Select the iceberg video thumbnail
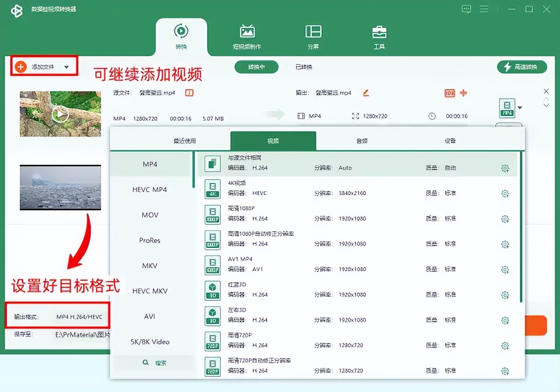This screenshot has height=392, width=560. point(60,187)
